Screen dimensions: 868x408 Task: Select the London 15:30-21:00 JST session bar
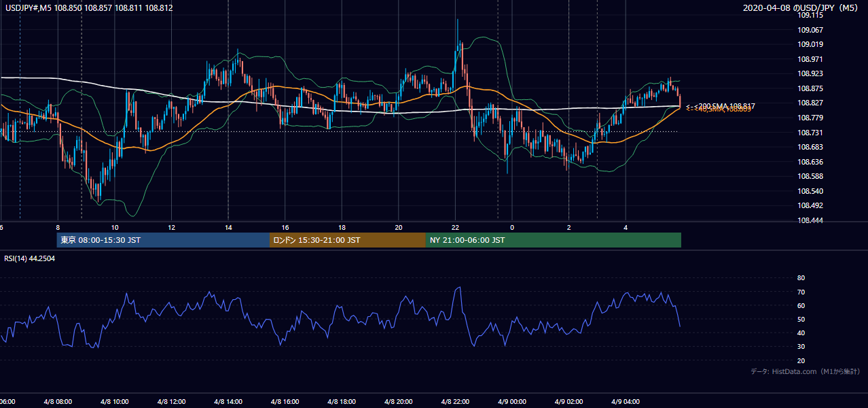[x=348, y=240]
